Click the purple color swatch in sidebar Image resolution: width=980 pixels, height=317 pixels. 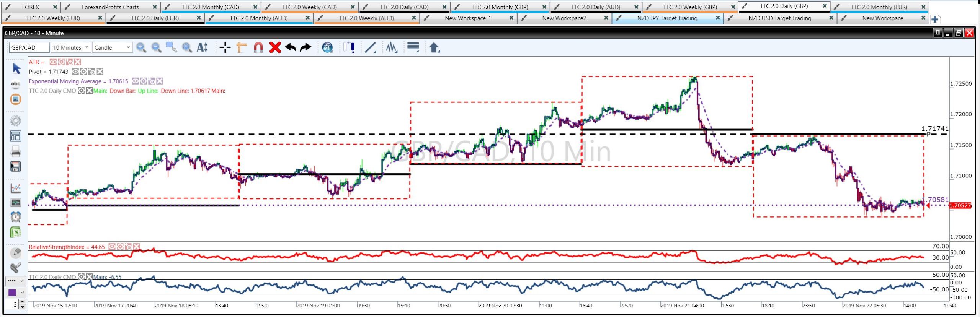click(x=12, y=293)
